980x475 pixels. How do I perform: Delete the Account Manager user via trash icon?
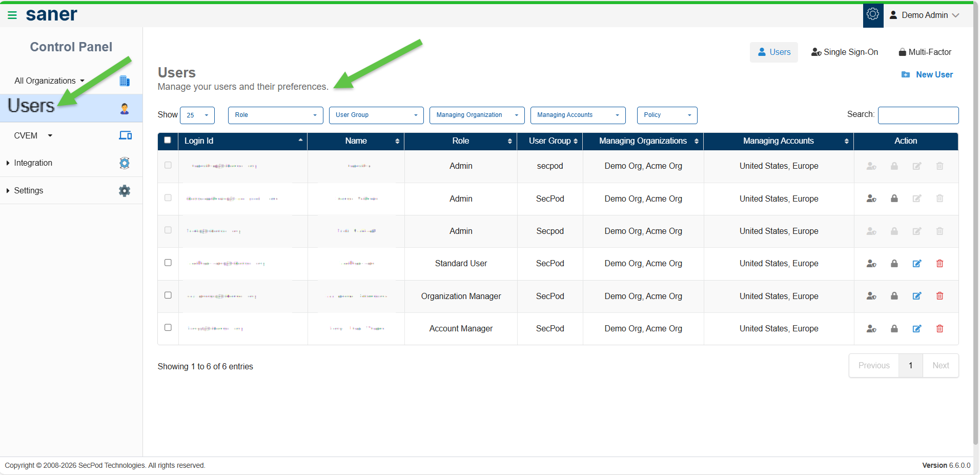[x=940, y=329]
